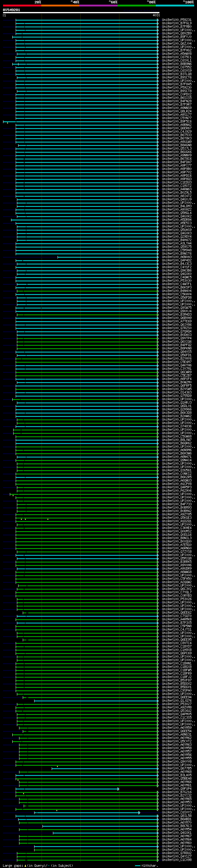Open hit UniRef100_B7FMB0
Image resolution: width=197 pixels, height=868 pixels.
coord(176,26)
